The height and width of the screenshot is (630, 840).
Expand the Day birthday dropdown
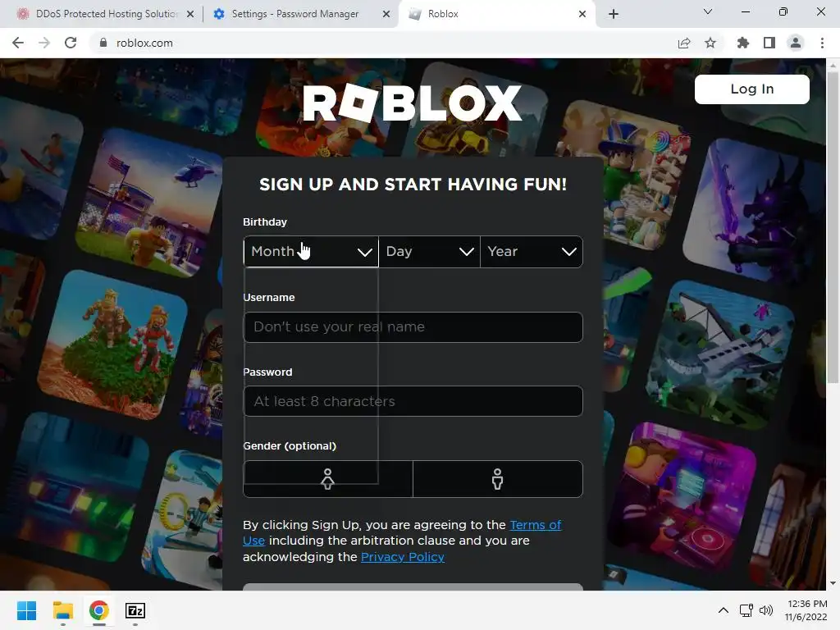(x=430, y=251)
